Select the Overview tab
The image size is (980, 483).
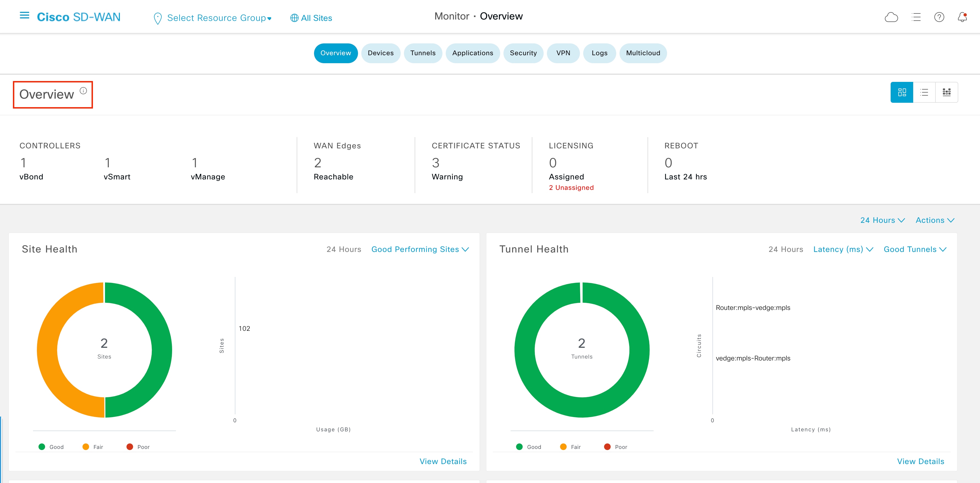335,53
